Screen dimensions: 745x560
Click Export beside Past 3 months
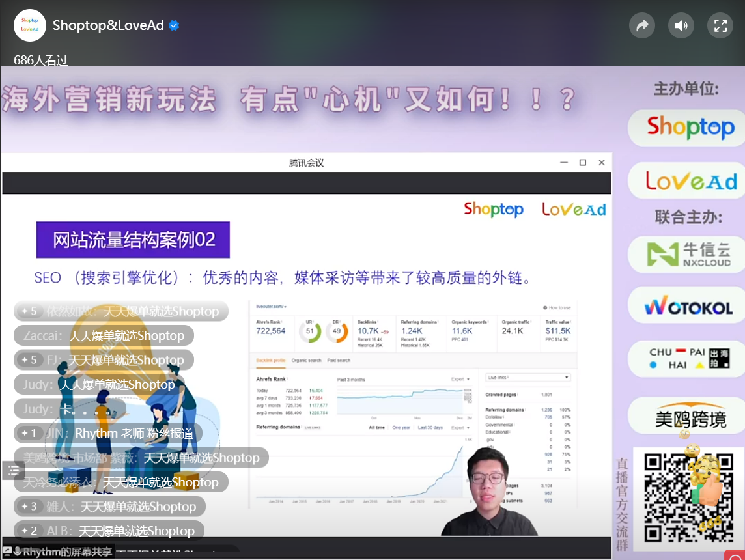(460, 379)
